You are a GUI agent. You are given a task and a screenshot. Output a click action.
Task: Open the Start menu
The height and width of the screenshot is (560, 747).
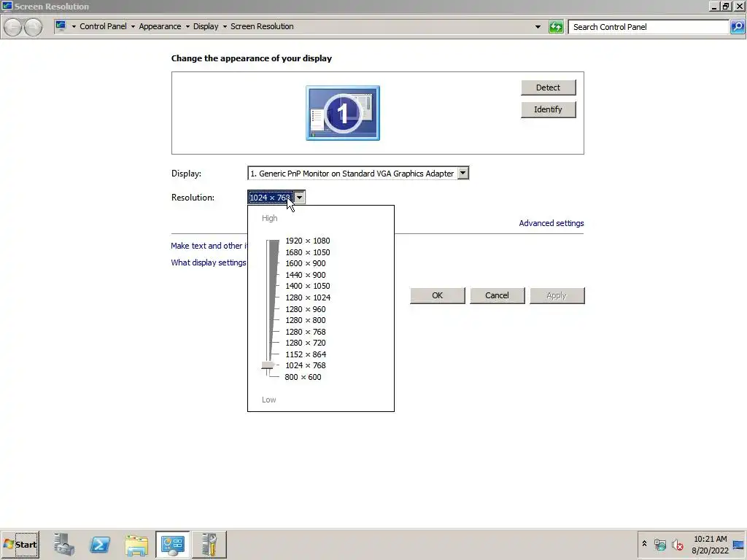coord(20,545)
